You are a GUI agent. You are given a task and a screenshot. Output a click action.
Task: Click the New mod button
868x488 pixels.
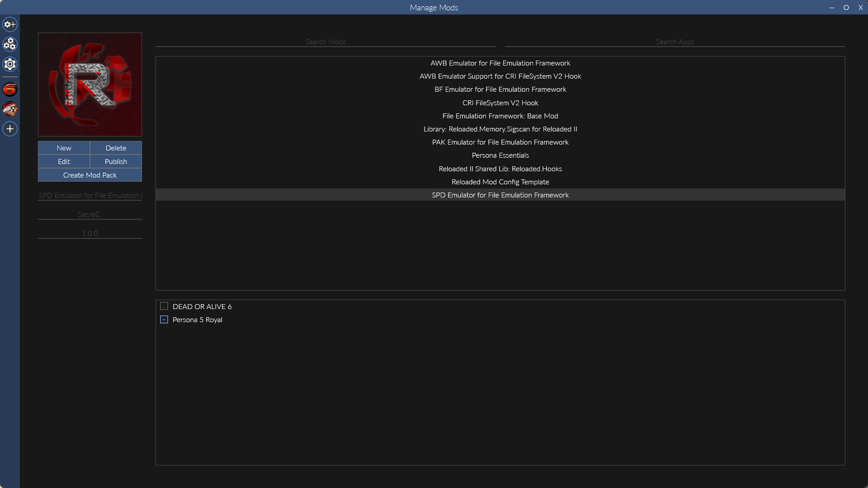click(64, 148)
